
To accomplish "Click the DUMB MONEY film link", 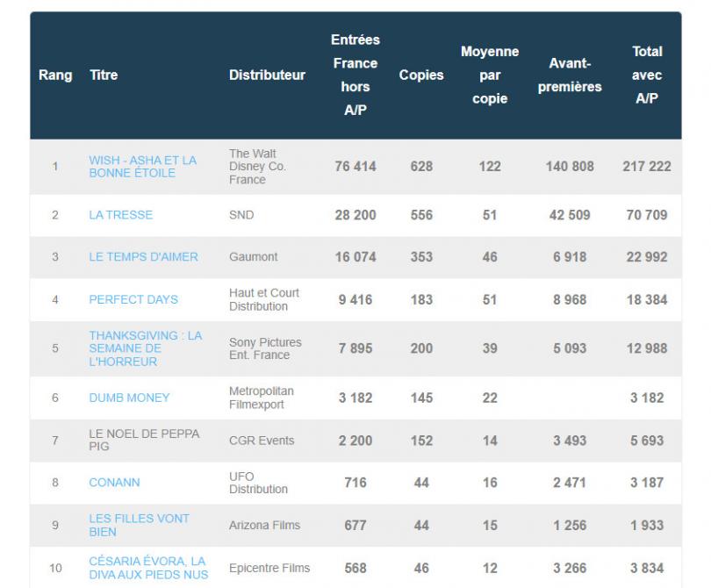I will (x=129, y=398).
